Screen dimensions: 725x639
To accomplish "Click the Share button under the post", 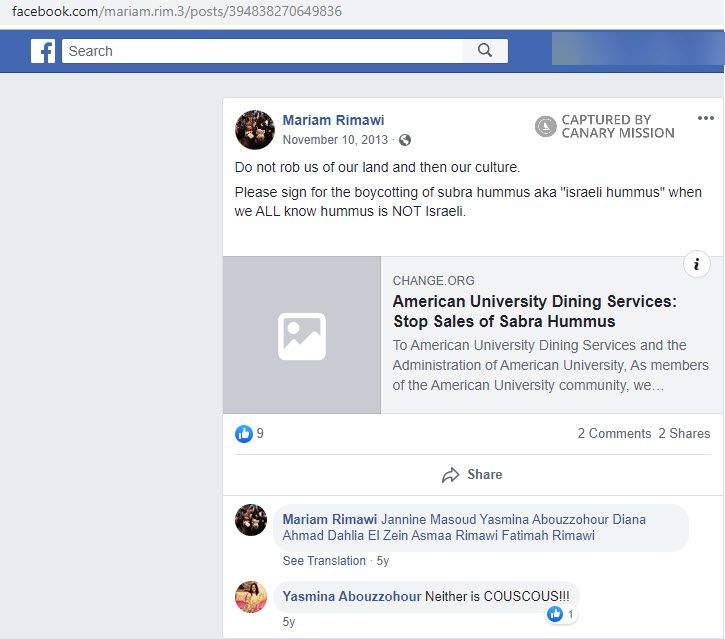I will click(472, 474).
